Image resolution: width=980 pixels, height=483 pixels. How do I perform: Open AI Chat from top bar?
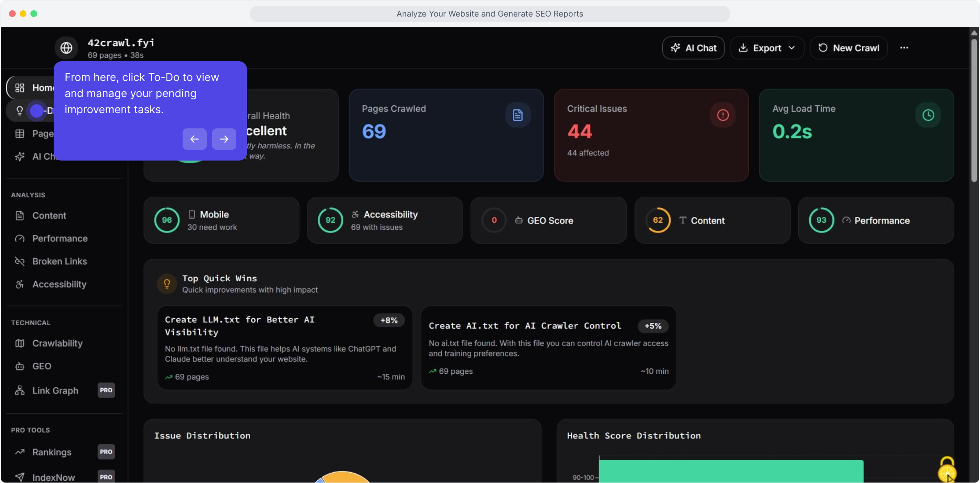pos(693,48)
